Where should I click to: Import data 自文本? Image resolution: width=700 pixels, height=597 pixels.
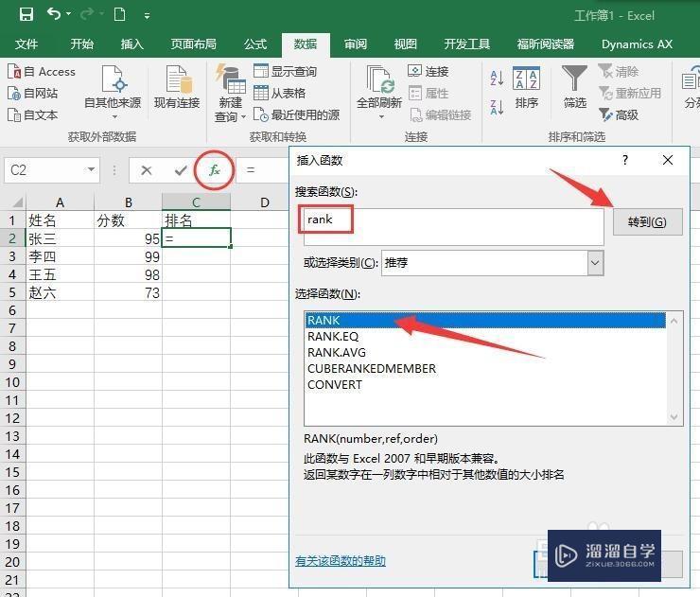[x=32, y=114]
